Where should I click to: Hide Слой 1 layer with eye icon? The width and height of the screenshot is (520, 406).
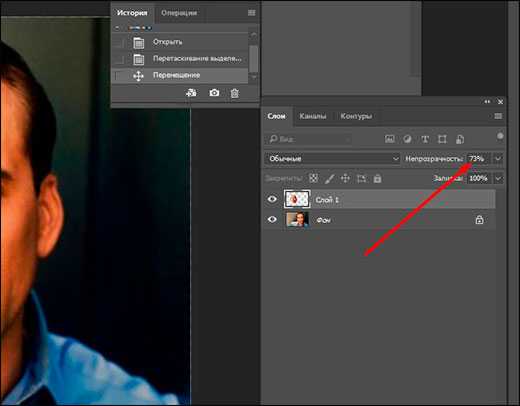point(272,199)
